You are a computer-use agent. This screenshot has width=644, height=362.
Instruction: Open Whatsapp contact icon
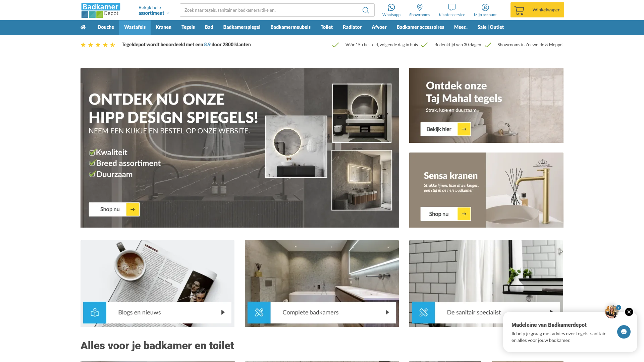(x=391, y=7)
